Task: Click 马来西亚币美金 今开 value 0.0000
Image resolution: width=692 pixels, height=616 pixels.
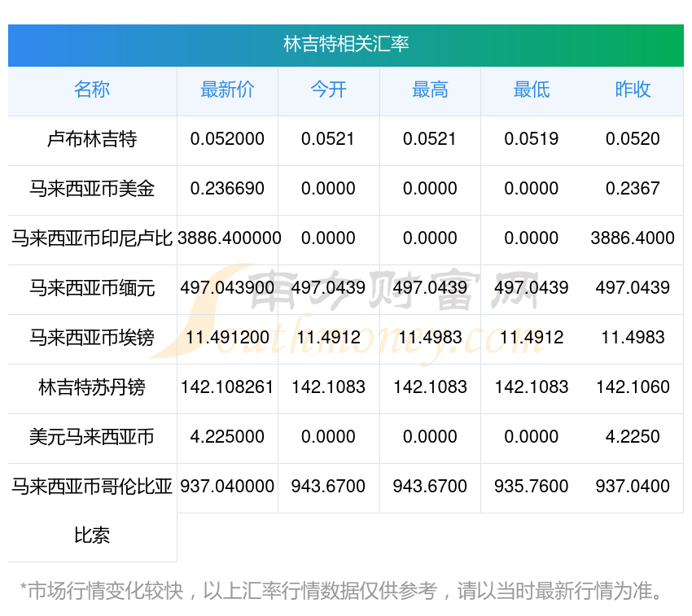Action: point(328,189)
